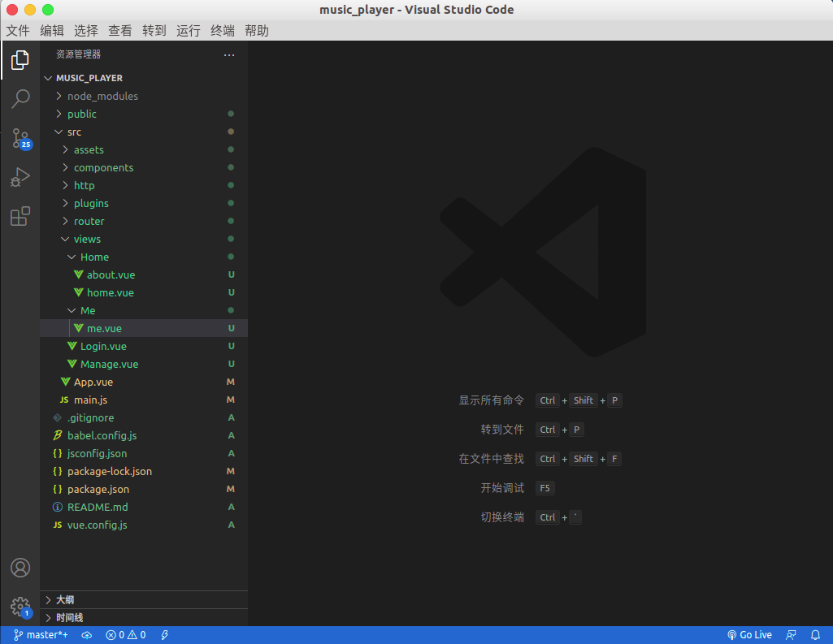This screenshot has height=644, width=833.
Task: Expand the 时间线 timeline panel
Action: [144, 617]
